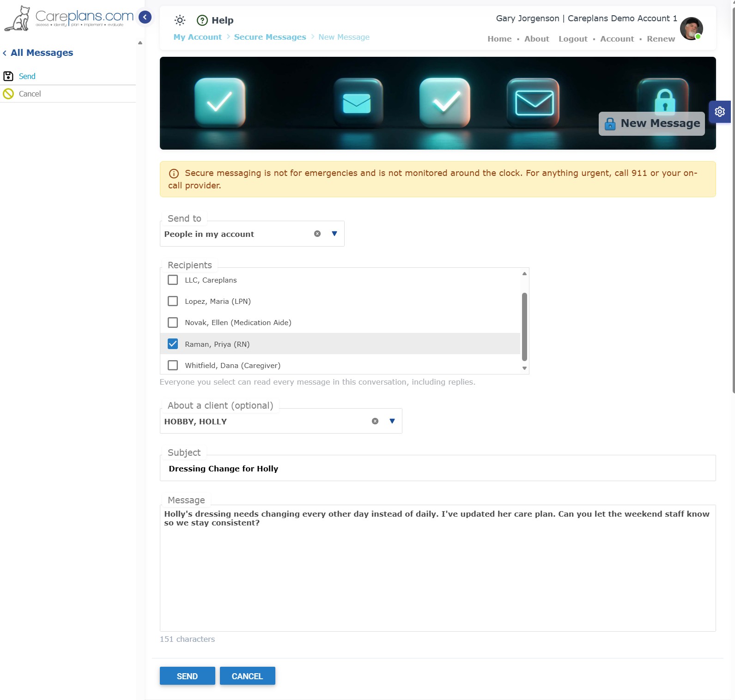Click the lock icon on New Message badge
The height and width of the screenshot is (700, 735).
pyautogui.click(x=610, y=124)
